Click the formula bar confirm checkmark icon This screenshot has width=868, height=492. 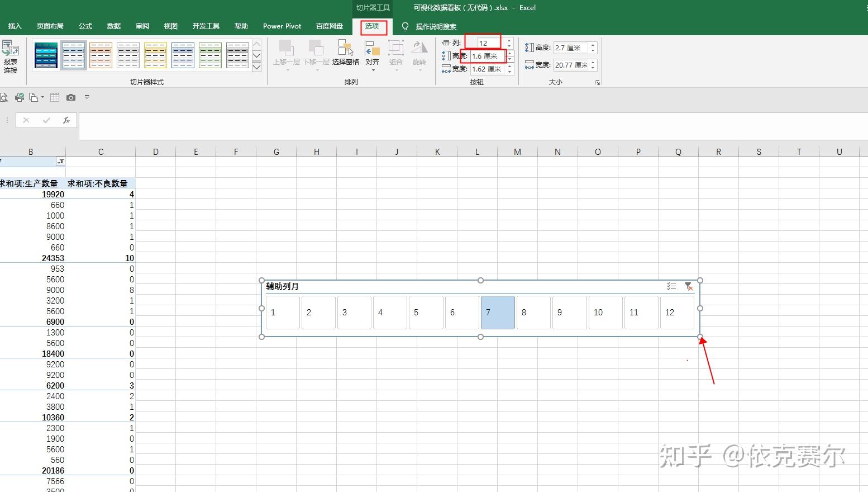point(46,120)
